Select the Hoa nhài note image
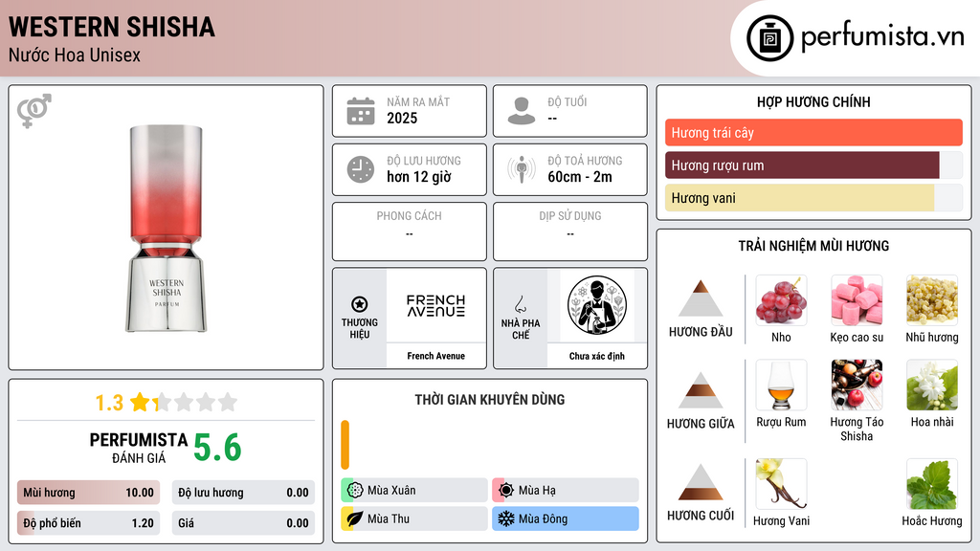Screen dimensions: 980x551 pyautogui.click(x=932, y=385)
